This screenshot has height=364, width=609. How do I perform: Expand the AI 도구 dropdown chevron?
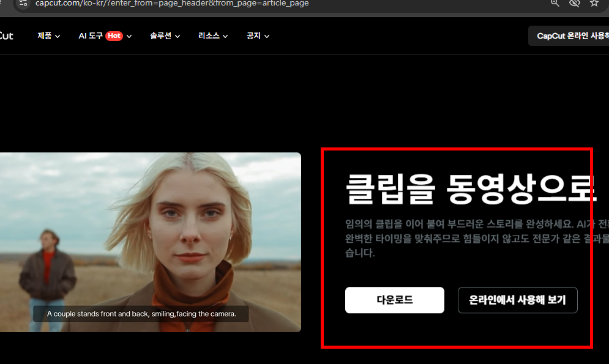pos(129,35)
